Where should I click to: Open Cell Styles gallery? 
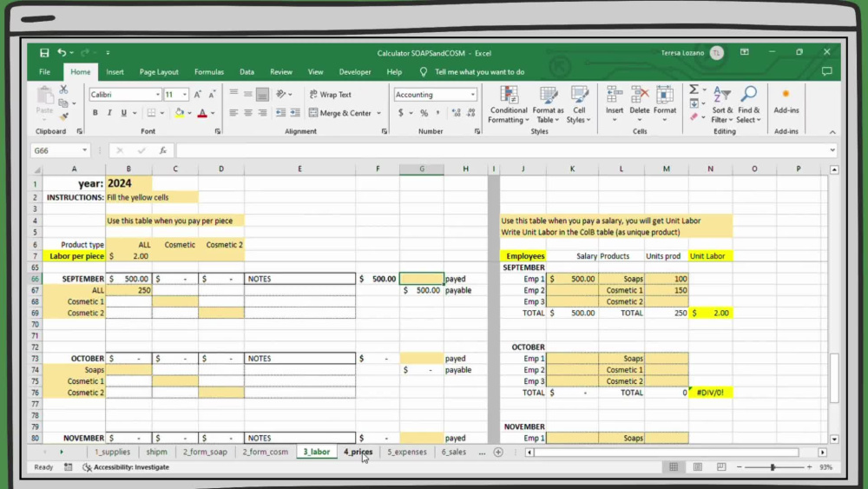tap(578, 105)
